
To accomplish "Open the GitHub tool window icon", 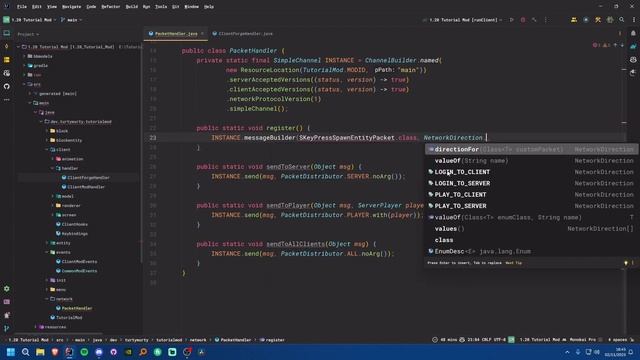I will point(7,87).
